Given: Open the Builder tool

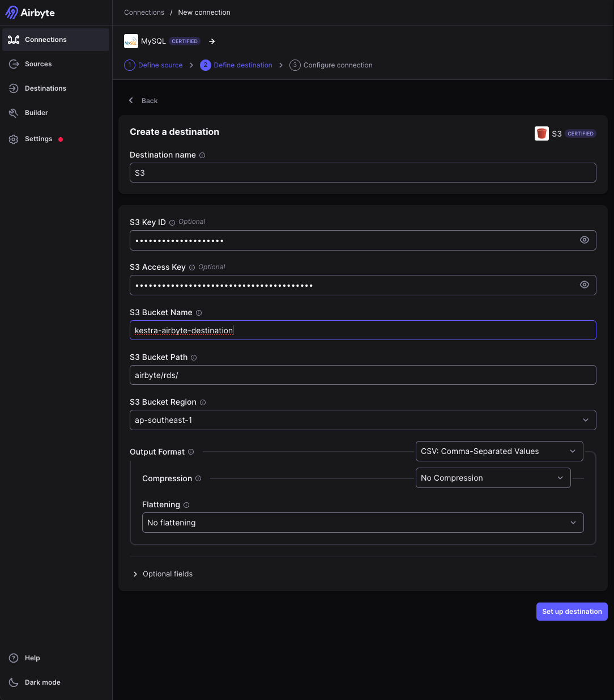Looking at the screenshot, I should pos(35,112).
